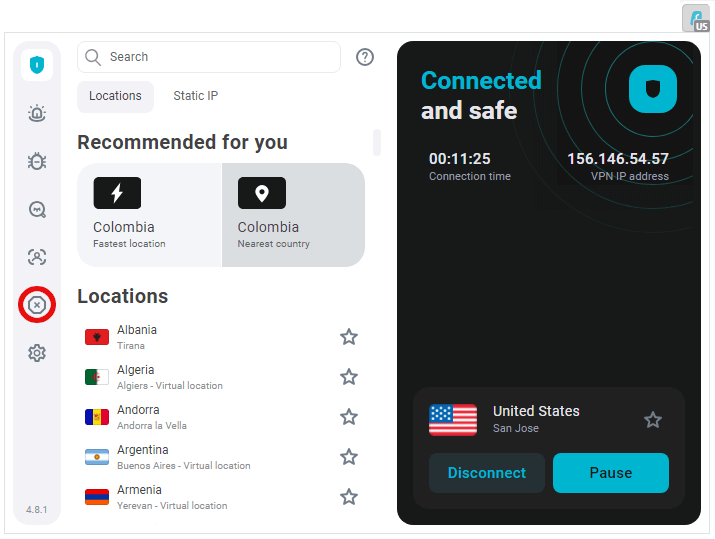Viewport: 715px width, 539px height.
Task: Click the teal shield logo on Connected panel
Action: point(653,89)
